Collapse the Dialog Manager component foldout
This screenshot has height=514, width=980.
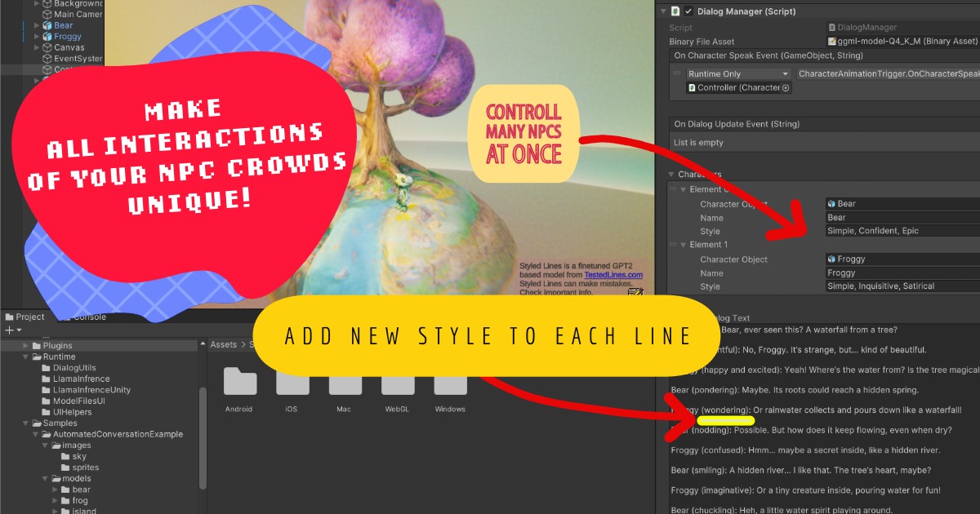click(661, 11)
